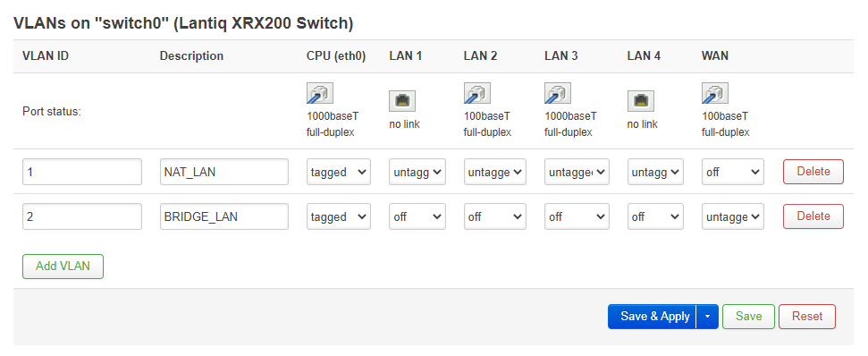Viewport: 868px width, 356px height.
Task: Click the Reset button
Action: pos(807,317)
